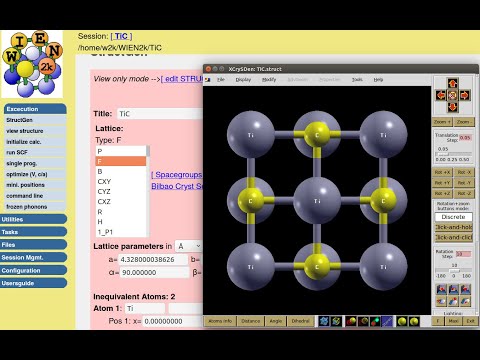Open the File menu in XCrySDen
Screen dimensions: 480x360
[x=221, y=80]
